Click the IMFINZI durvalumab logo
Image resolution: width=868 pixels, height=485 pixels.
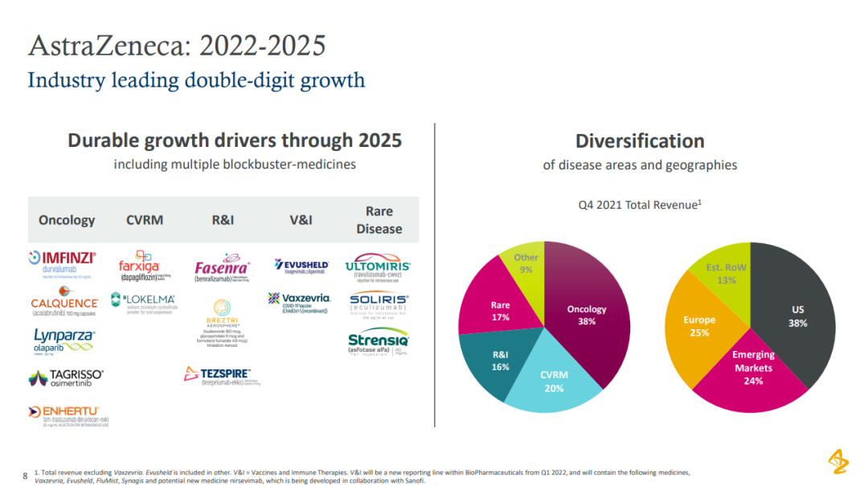click(x=63, y=265)
